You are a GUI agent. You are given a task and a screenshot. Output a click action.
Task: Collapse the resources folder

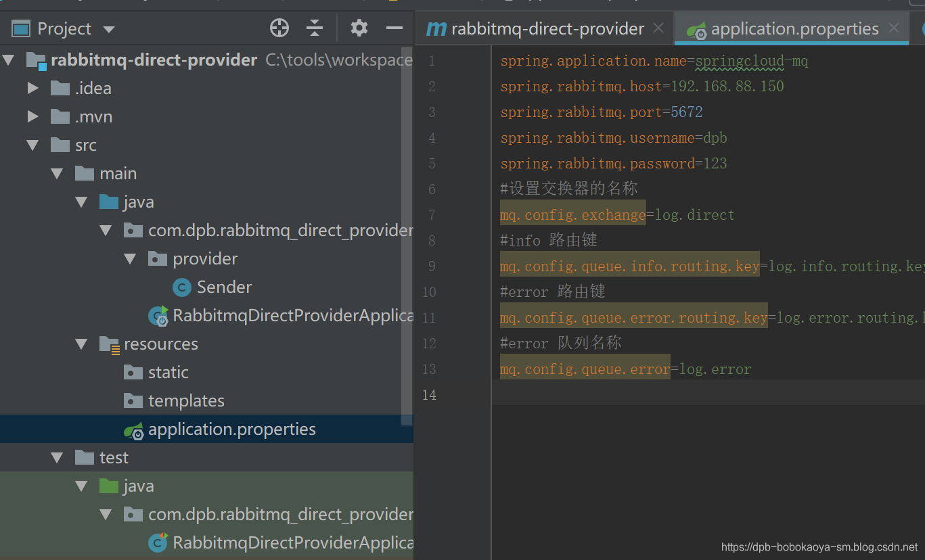click(x=81, y=344)
